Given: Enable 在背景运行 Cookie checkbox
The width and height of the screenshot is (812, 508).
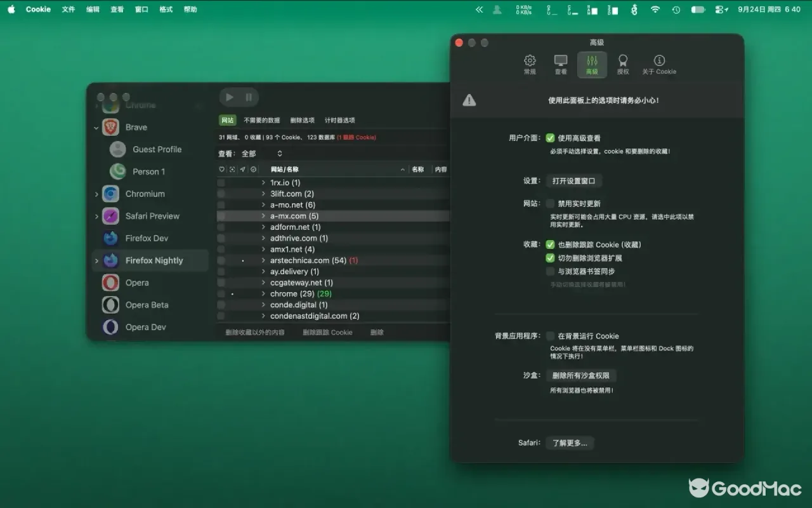Looking at the screenshot, I should click(x=550, y=336).
